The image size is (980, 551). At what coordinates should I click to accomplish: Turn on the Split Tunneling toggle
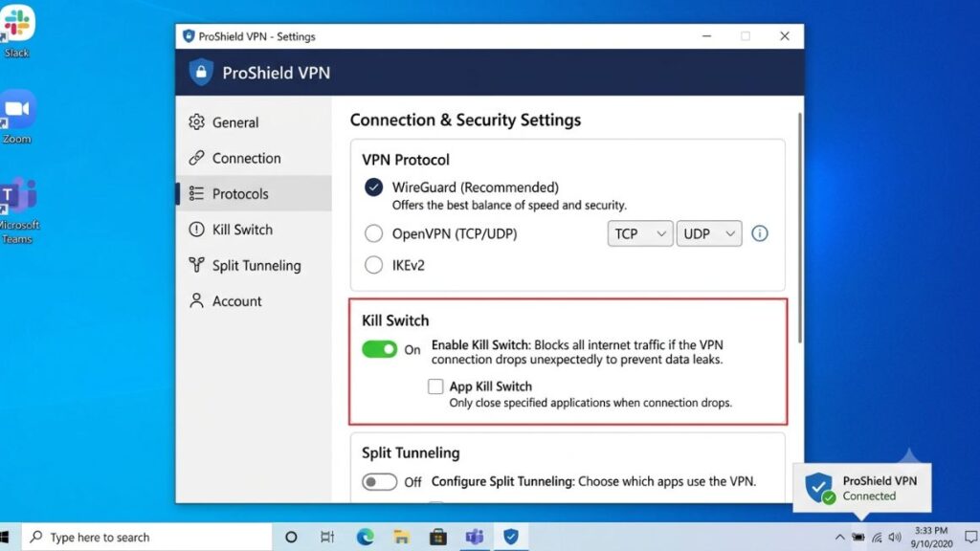[379, 482]
